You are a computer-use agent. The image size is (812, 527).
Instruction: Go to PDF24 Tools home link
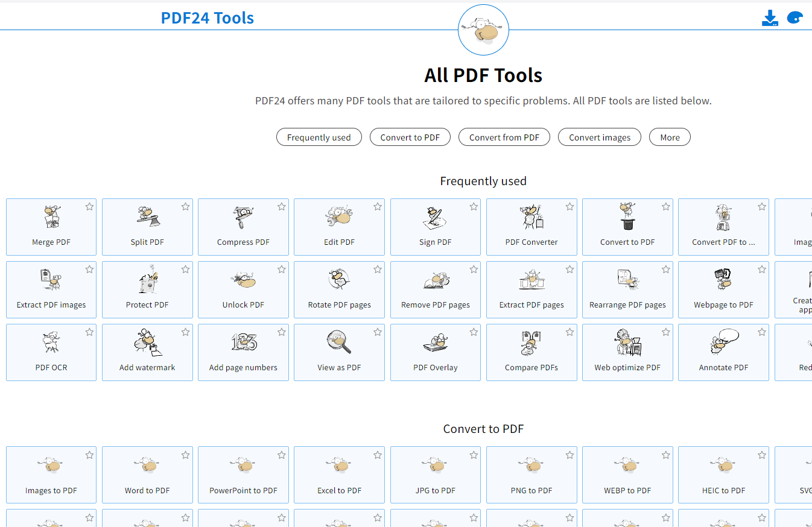[207, 18]
